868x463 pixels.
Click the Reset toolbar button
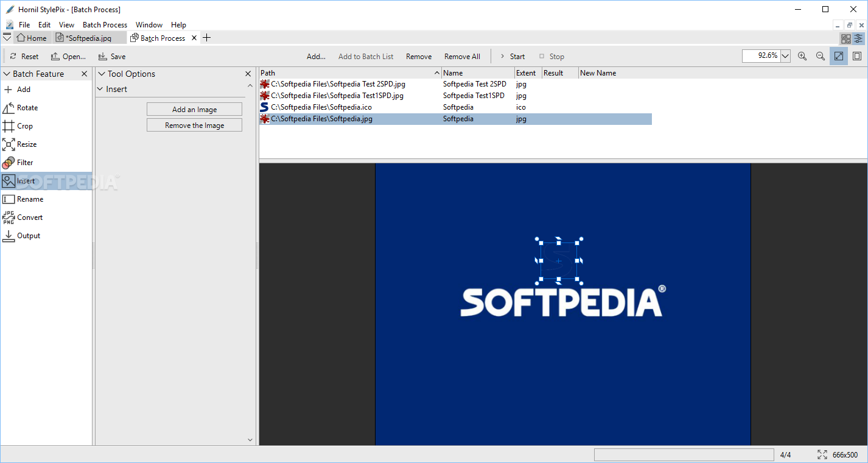point(24,56)
